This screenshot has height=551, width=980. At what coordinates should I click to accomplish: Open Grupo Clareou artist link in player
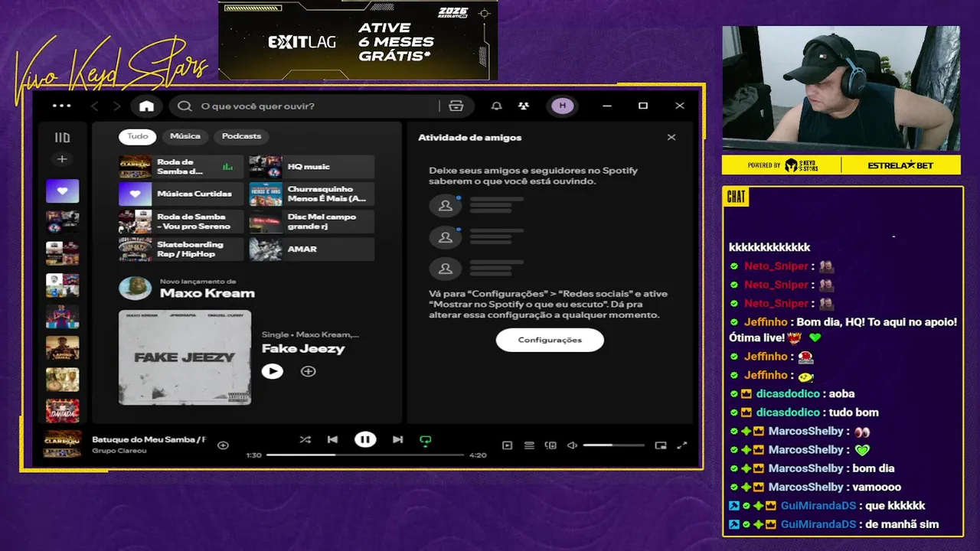pyautogui.click(x=119, y=451)
